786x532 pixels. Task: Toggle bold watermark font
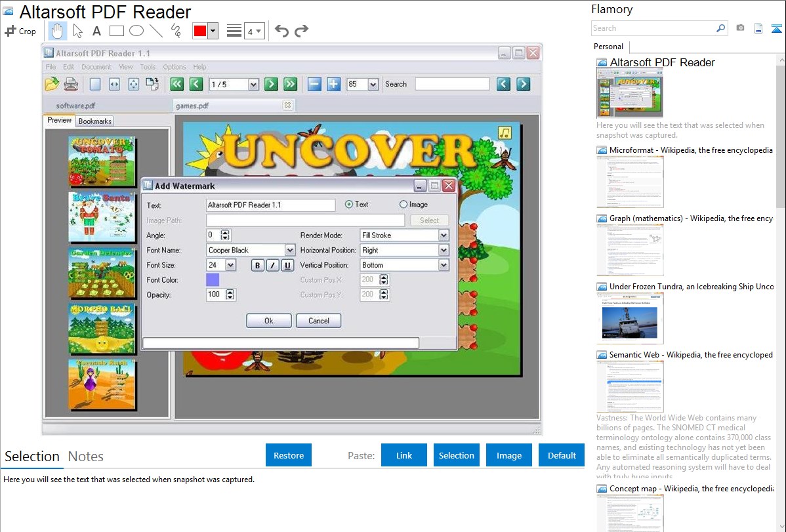coord(258,265)
